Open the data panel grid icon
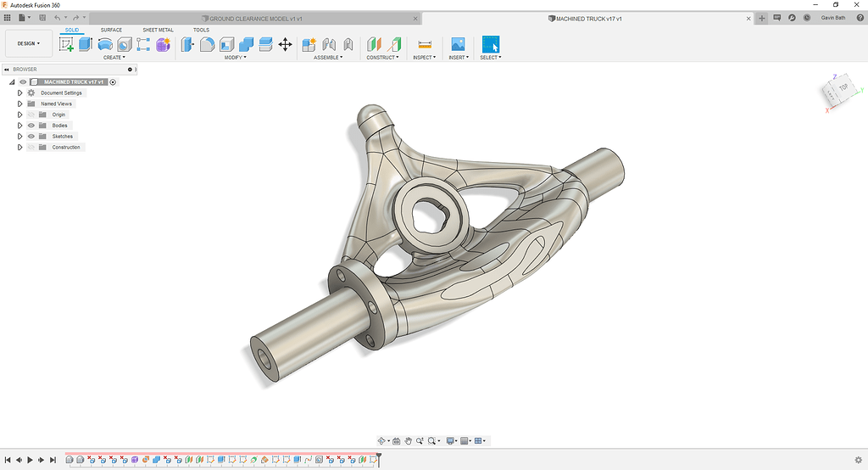868x470 pixels. 7,18
